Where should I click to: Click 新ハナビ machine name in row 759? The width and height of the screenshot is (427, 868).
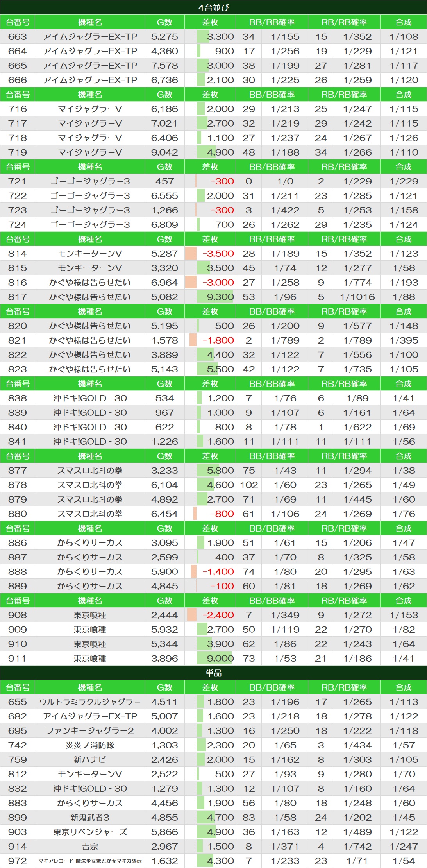click(90, 760)
